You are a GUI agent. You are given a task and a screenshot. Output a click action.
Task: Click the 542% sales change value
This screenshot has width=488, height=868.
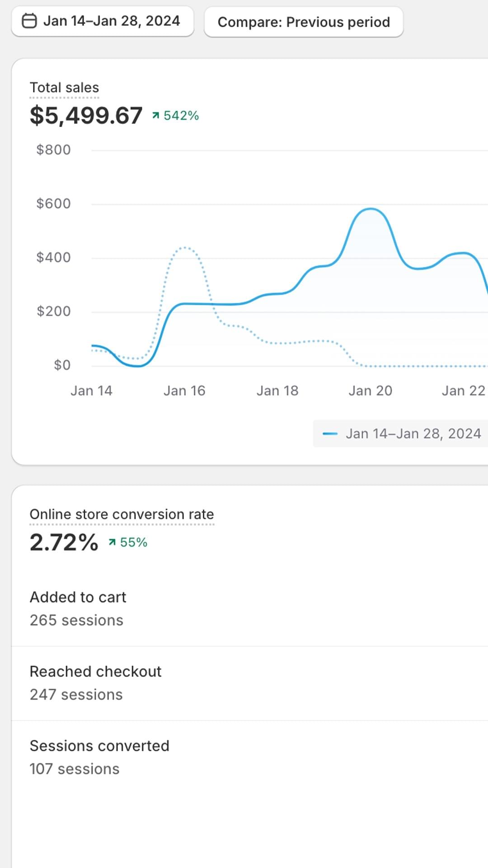[181, 116]
